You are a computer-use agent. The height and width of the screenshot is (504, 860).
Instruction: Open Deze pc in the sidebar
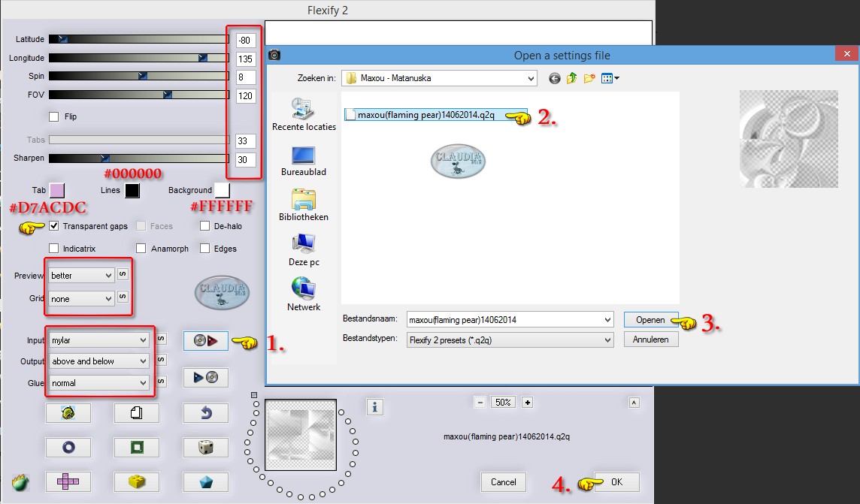click(303, 251)
